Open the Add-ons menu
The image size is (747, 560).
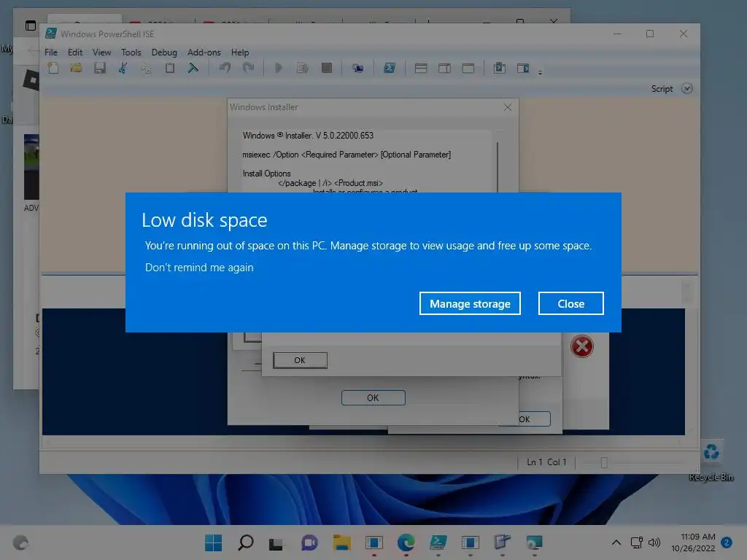click(x=204, y=52)
